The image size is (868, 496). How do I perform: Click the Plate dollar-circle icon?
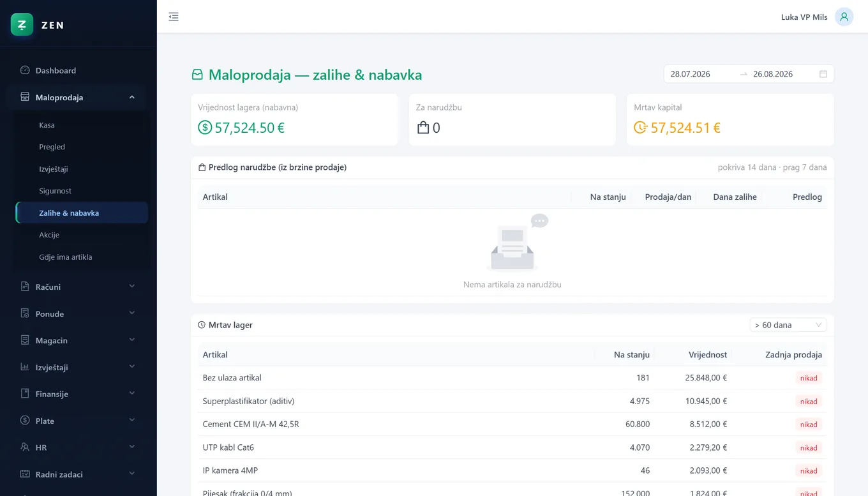pos(25,421)
